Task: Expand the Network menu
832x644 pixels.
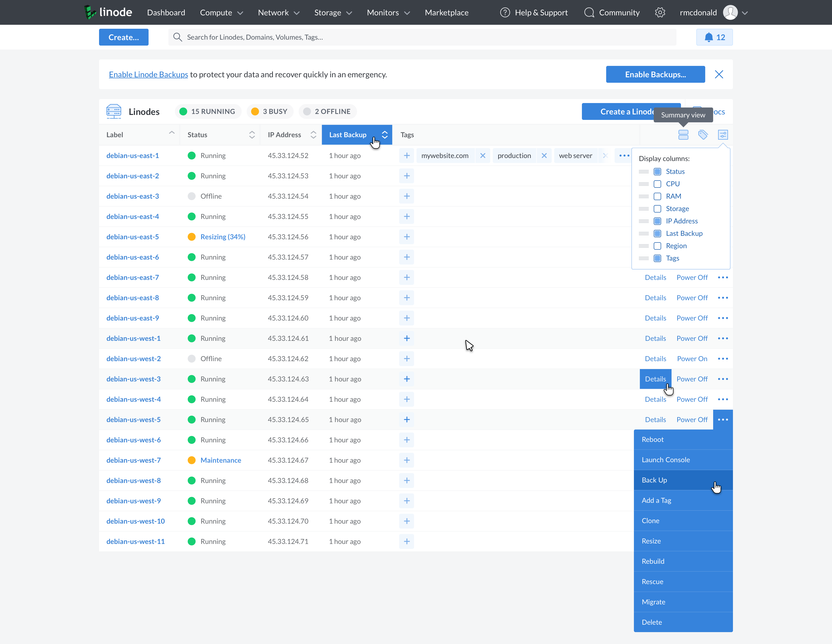Action: point(279,13)
